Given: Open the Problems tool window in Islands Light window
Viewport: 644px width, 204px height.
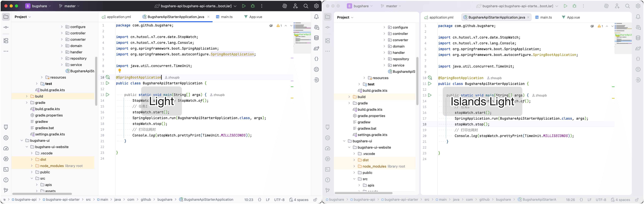Looking at the screenshot, I should coord(328,180).
